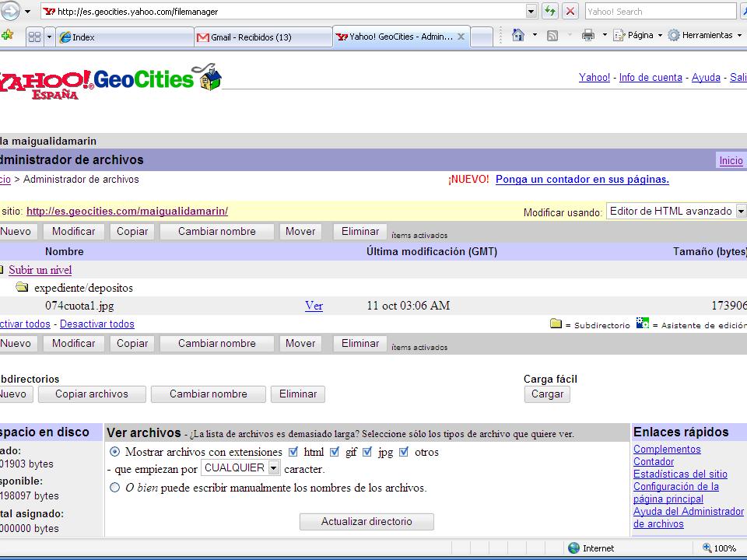Click the top Mover button

(x=300, y=232)
